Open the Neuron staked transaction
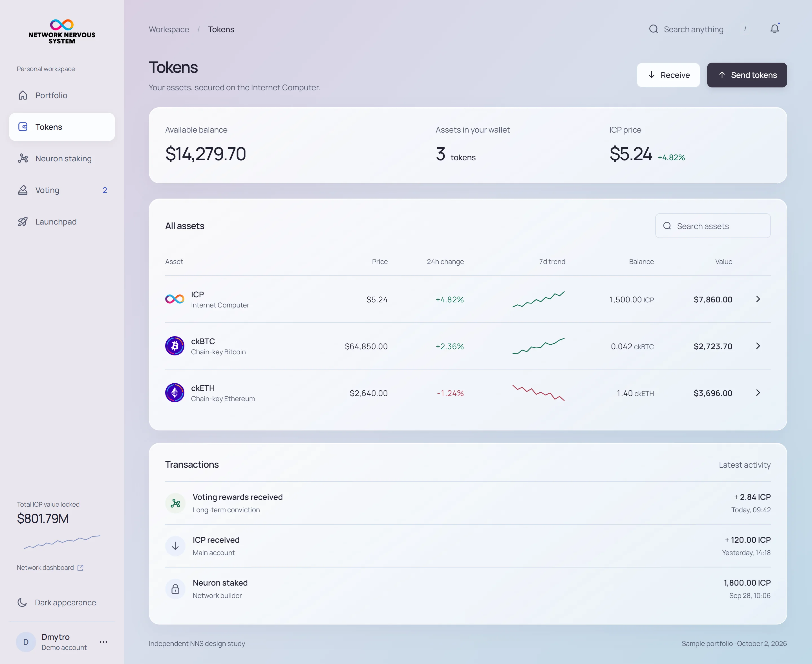 [x=468, y=589]
